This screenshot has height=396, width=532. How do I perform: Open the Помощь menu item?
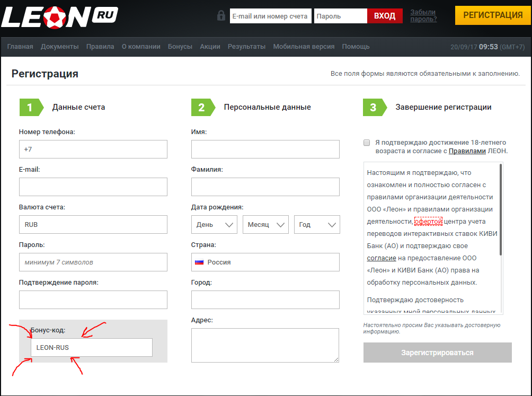click(356, 47)
